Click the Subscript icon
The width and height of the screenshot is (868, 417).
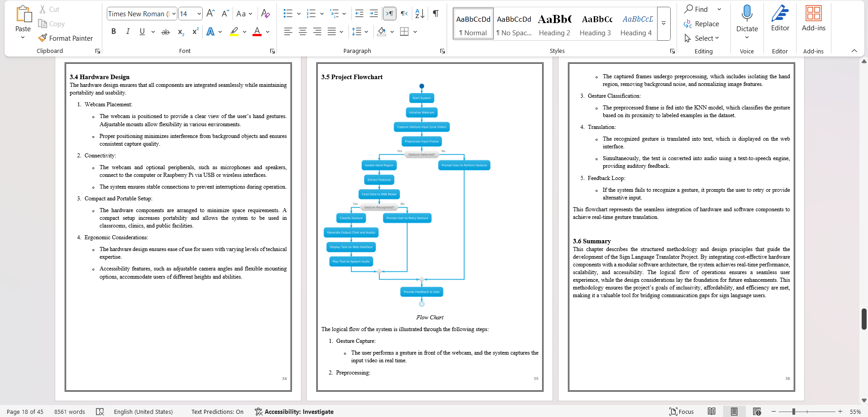point(180,32)
